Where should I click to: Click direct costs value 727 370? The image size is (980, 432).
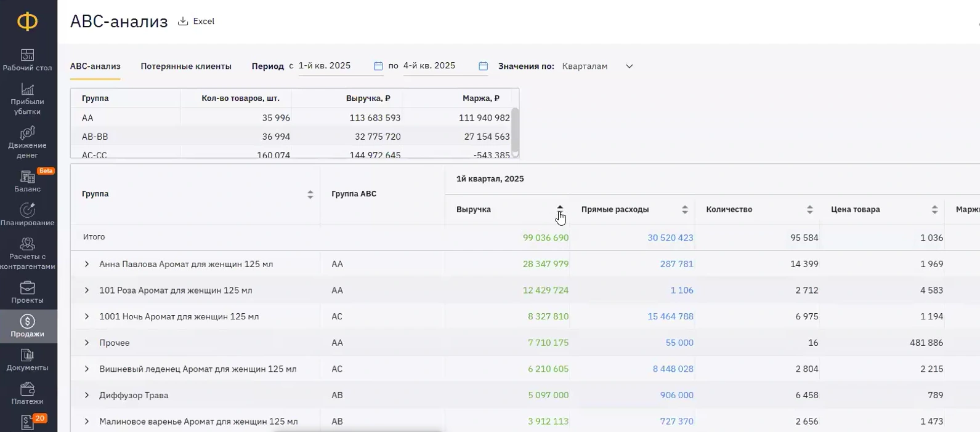677,422
